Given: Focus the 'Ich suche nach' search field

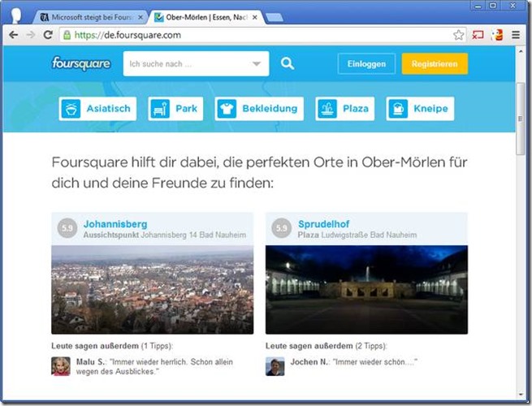Looking at the screenshot, I should (x=187, y=63).
